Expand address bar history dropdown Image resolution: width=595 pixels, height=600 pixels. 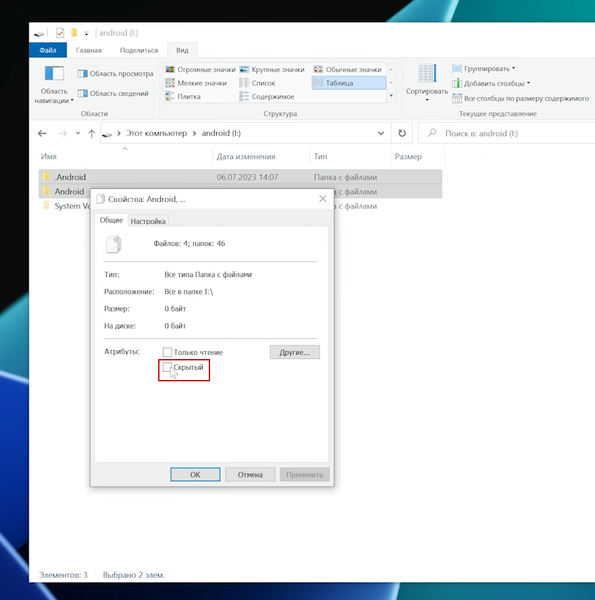coord(381,133)
